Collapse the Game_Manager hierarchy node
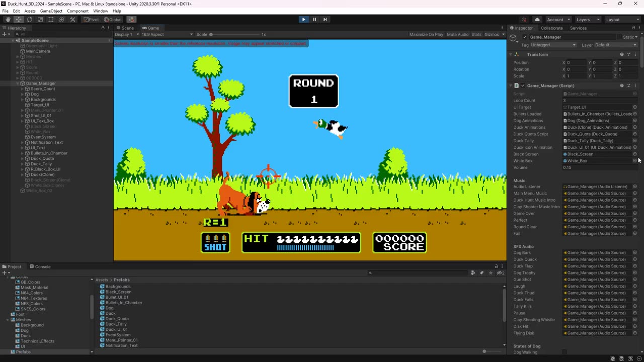This screenshot has width=644, height=362. click(x=18, y=83)
